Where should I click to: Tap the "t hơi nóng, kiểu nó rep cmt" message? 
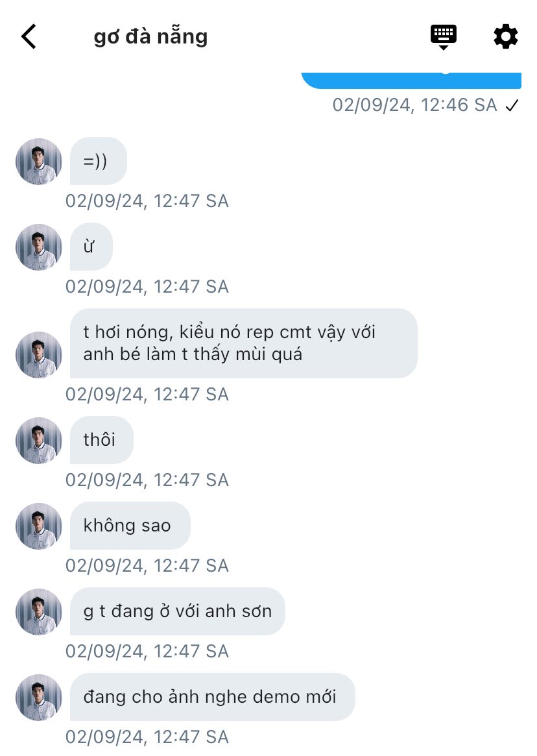[x=243, y=343]
